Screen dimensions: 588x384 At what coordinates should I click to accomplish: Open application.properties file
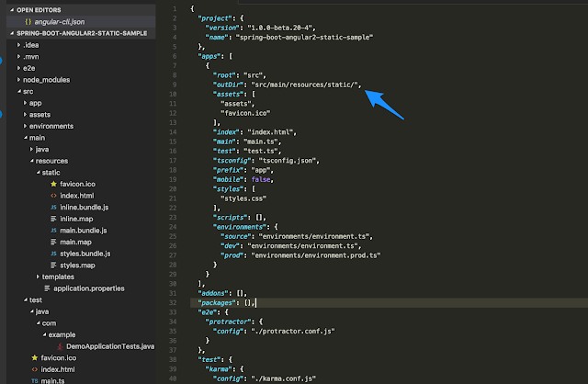point(89,288)
